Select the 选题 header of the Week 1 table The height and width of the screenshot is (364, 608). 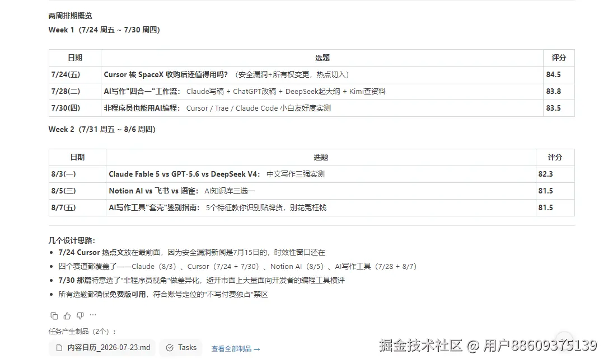(x=322, y=58)
